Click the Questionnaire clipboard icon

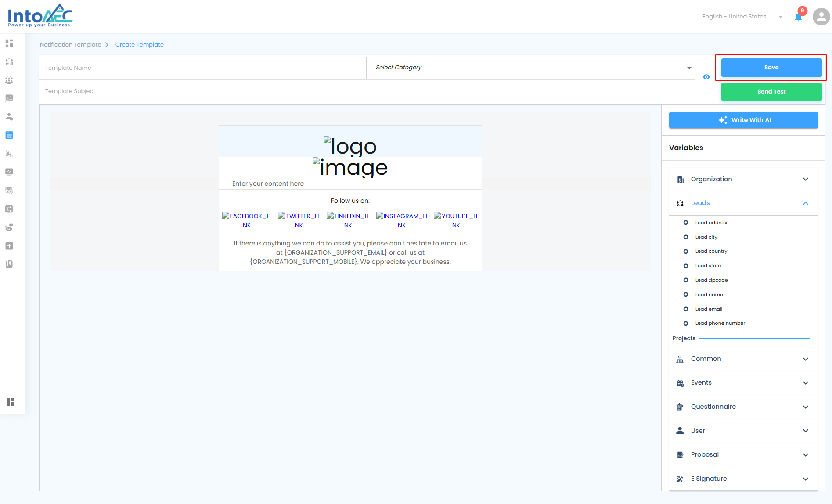tap(680, 407)
